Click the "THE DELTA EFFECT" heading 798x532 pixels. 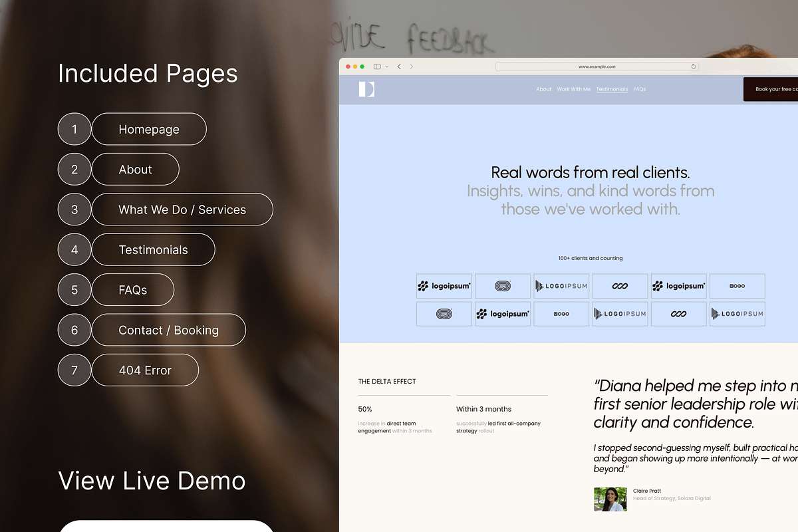point(387,382)
